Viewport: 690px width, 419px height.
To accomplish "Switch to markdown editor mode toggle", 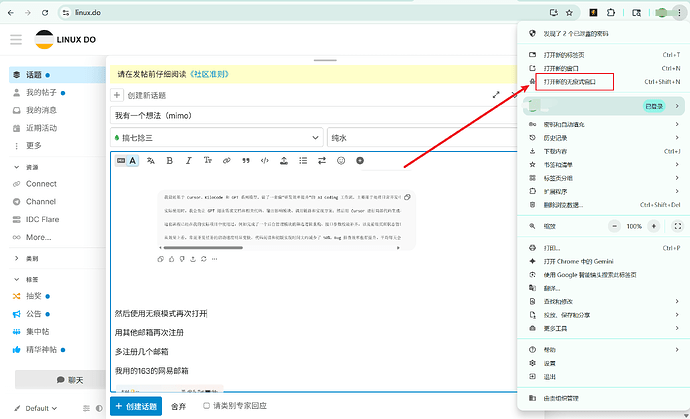I will pos(121,161).
